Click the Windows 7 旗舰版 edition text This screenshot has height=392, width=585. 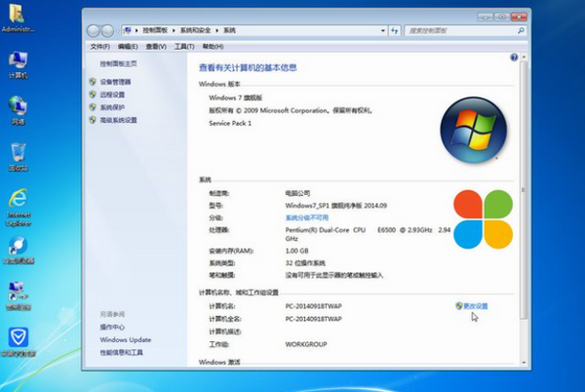[x=235, y=98]
